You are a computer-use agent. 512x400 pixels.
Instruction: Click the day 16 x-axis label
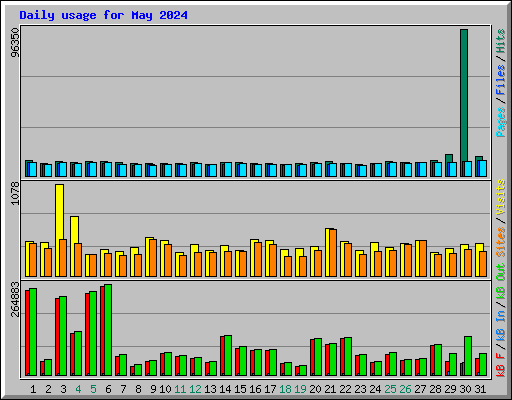[255, 389]
